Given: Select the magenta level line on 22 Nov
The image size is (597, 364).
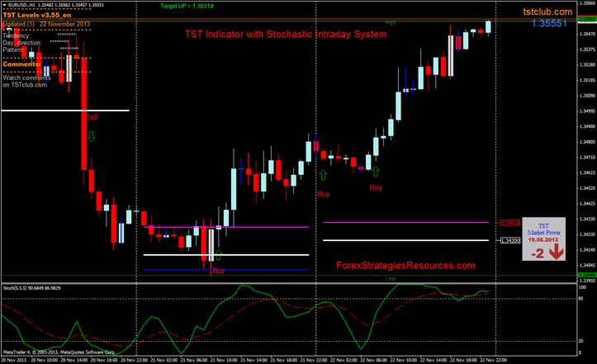Looking at the screenshot, I should coord(405,222).
